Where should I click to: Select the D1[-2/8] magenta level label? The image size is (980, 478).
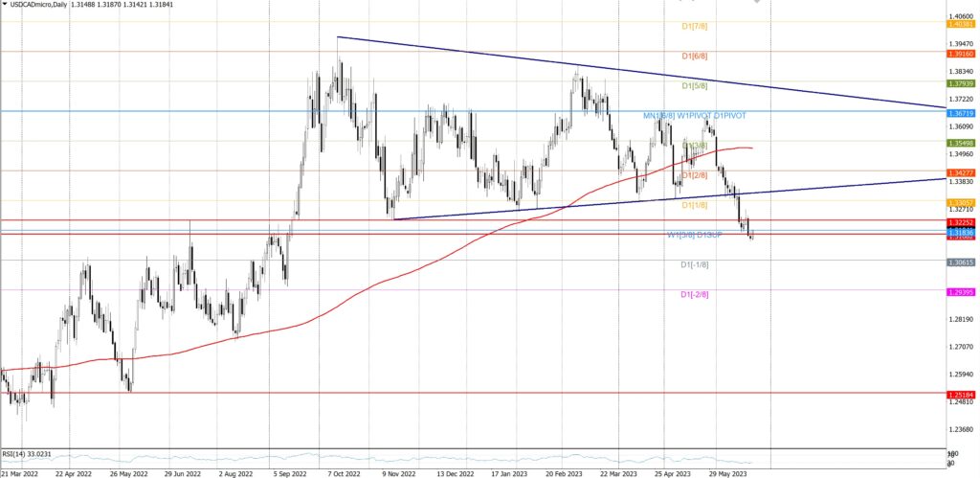click(695, 294)
